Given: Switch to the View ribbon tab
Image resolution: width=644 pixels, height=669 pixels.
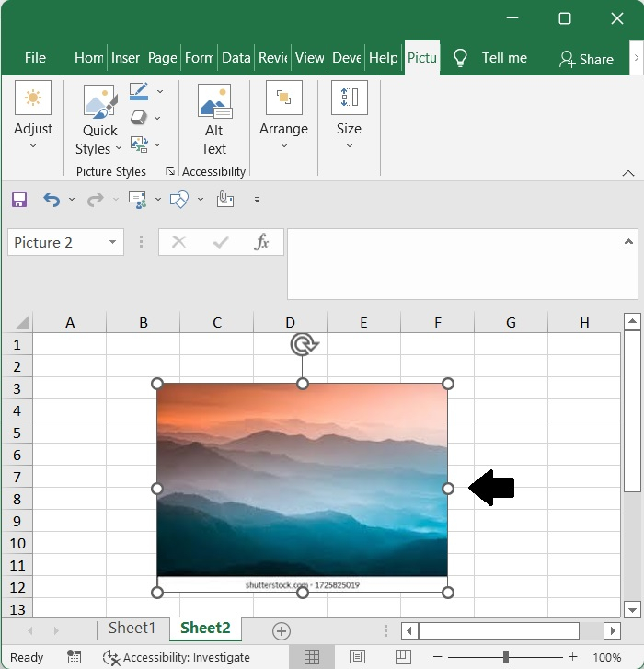Looking at the screenshot, I should click(x=310, y=58).
